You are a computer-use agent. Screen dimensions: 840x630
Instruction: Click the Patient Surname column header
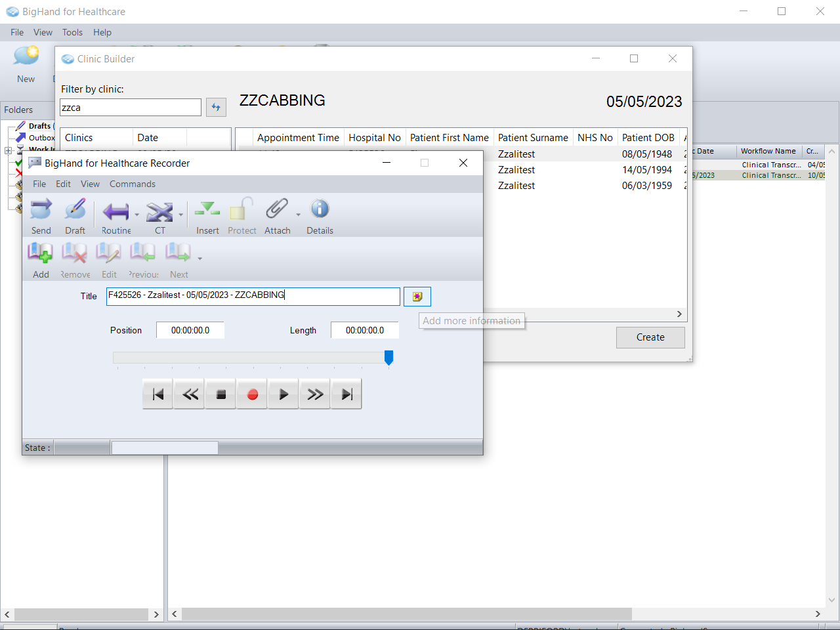[533, 137]
